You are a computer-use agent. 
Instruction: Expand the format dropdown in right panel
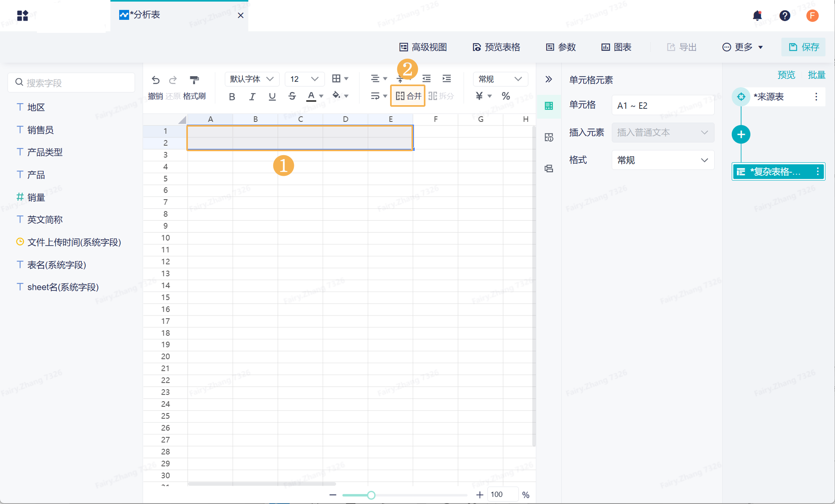tap(663, 160)
